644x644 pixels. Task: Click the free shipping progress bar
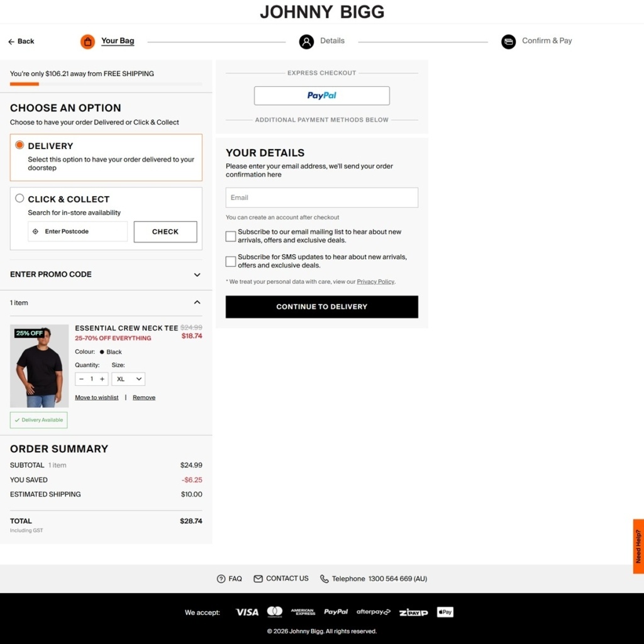[106, 84]
